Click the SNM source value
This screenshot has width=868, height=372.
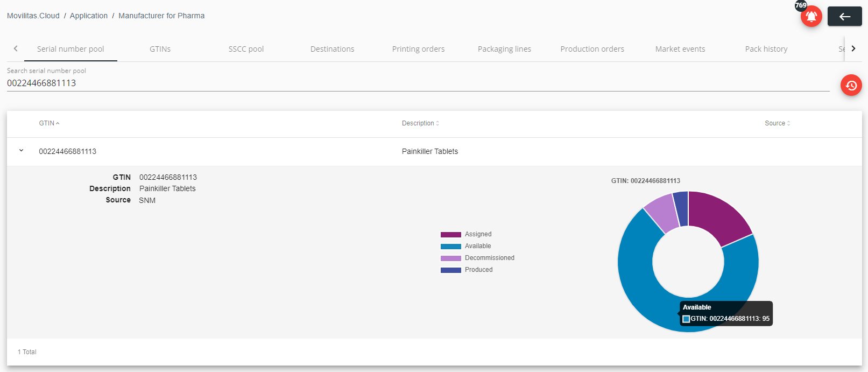pyautogui.click(x=147, y=200)
